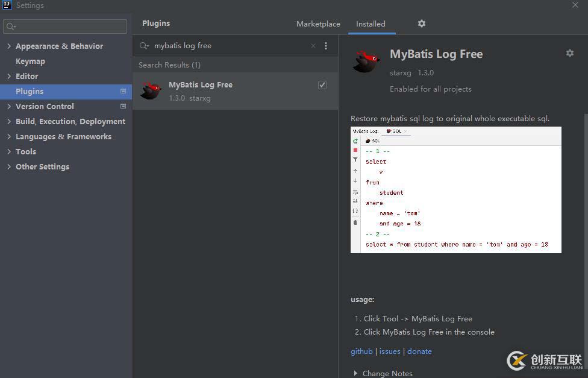Open the donate link
The image size is (588, 378).
click(419, 351)
